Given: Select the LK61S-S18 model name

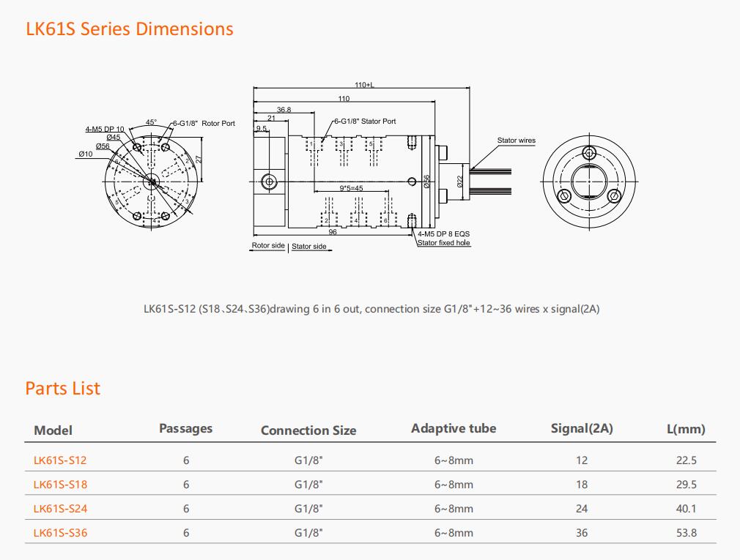Looking at the screenshot, I should 60,484.
